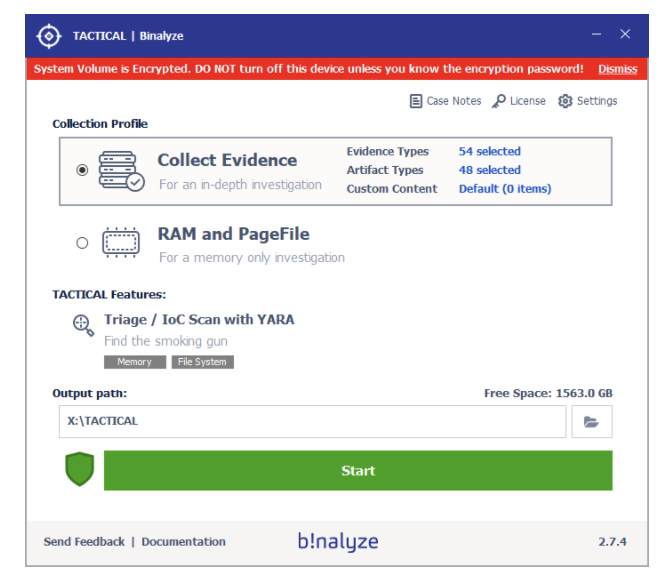The width and height of the screenshot is (671, 586).
Task: Click the File System tag
Action: [202, 362]
